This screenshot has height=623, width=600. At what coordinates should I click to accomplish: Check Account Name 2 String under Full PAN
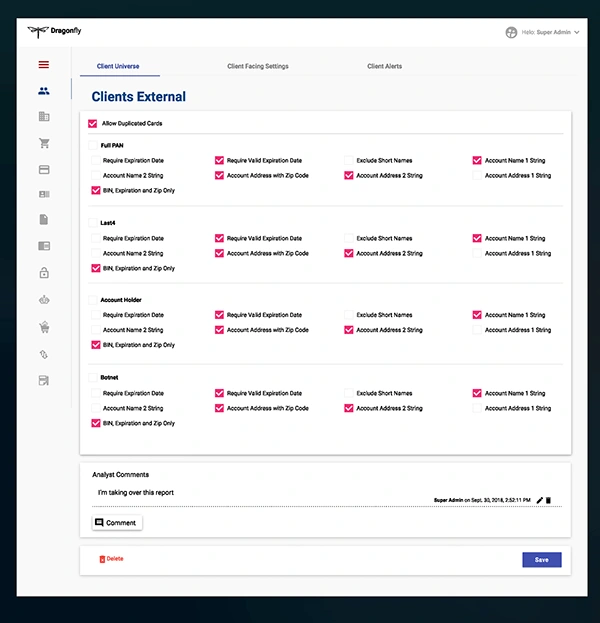point(96,176)
